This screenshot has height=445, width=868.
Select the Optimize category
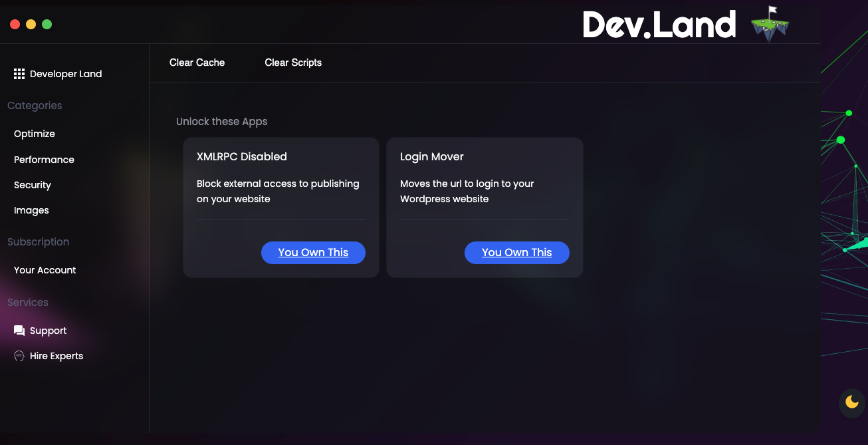(x=35, y=134)
